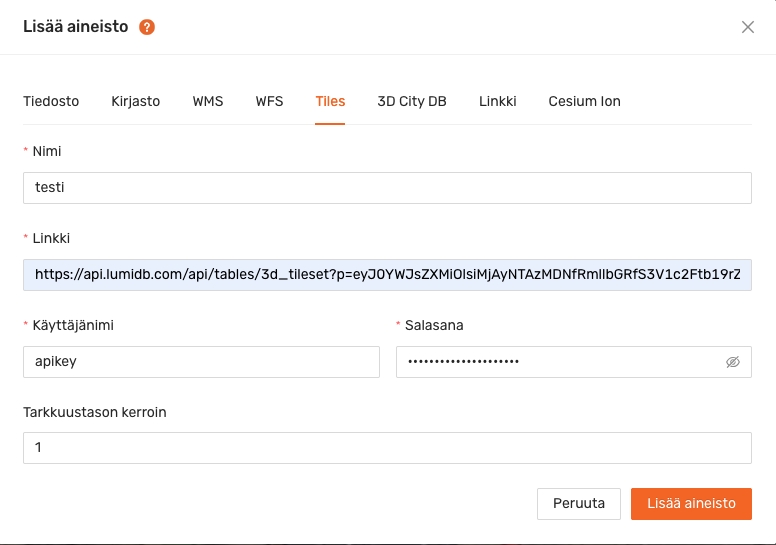Screen dimensions: 776x545
Task: Click the Tarkkuustason kerroin input field
Action: [x=387, y=448]
